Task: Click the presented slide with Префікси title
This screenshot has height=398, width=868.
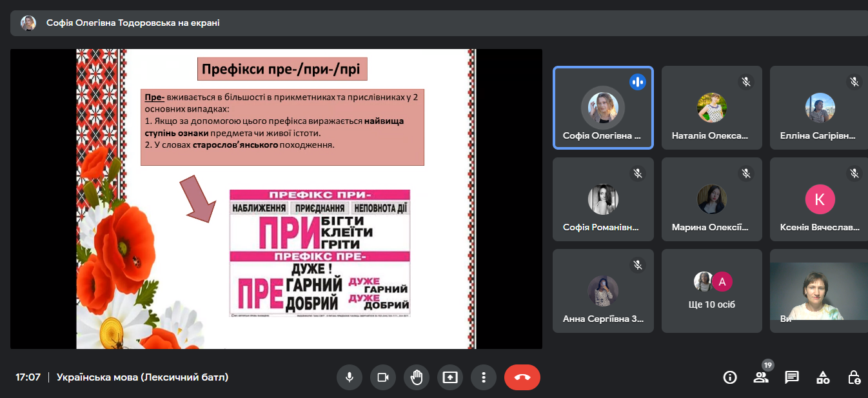Action: click(x=276, y=199)
